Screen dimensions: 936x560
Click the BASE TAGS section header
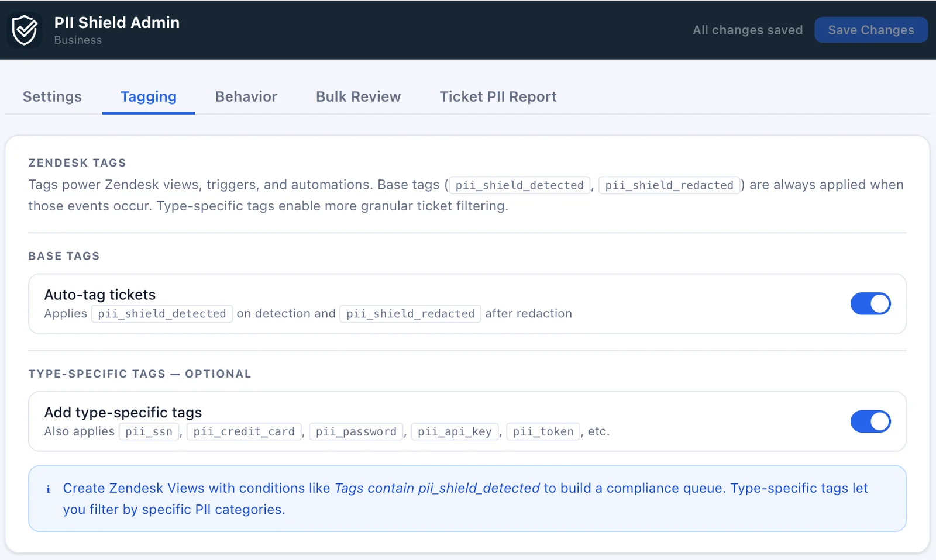(x=64, y=256)
